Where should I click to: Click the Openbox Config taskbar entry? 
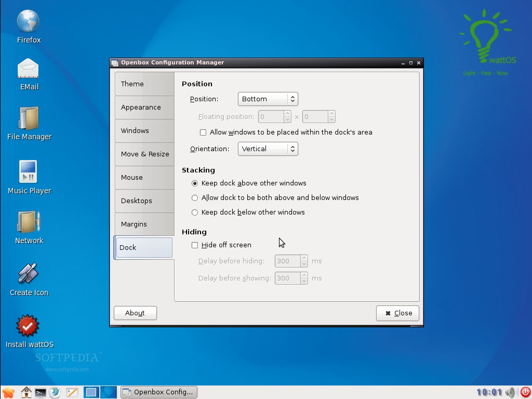click(x=159, y=392)
